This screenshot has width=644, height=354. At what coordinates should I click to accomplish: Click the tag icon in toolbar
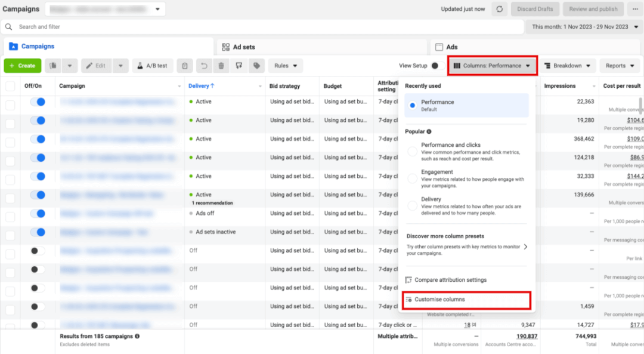tap(256, 66)
